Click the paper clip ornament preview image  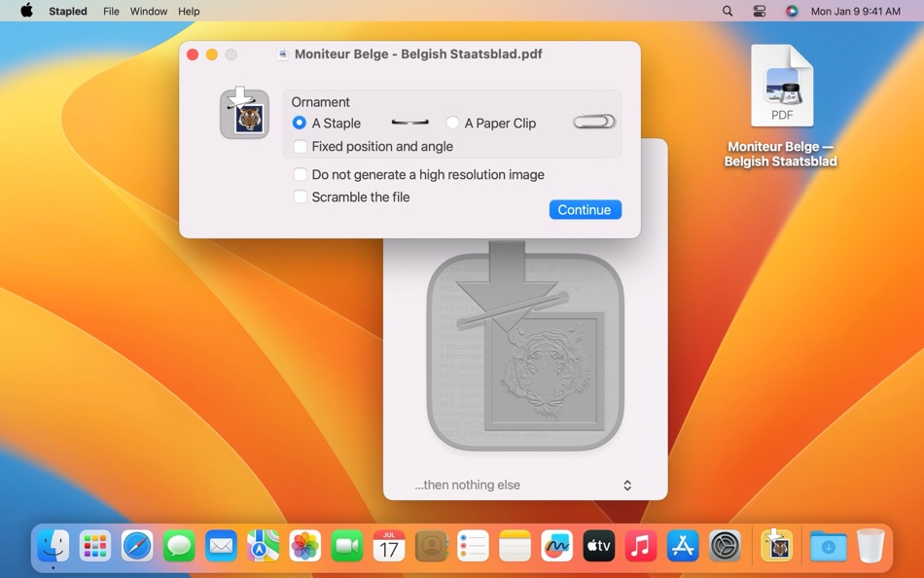594,122
